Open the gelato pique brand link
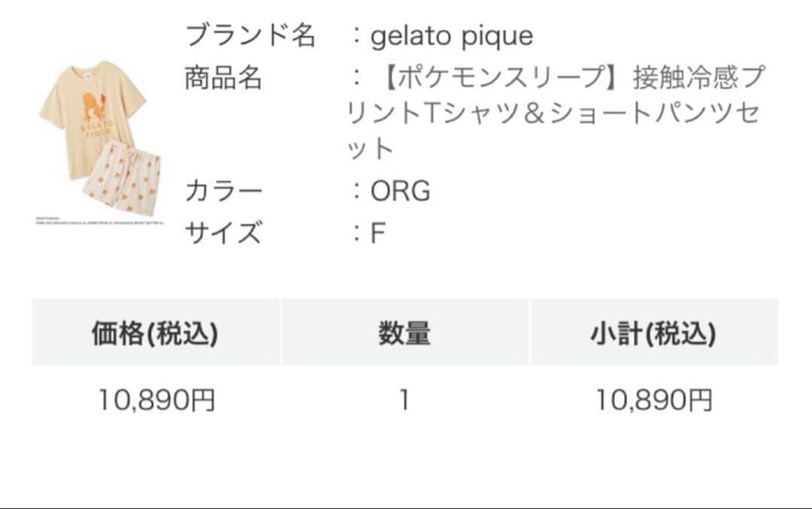Image resolution: width=812 pixels, height=509 pixels. click(452, 36)
